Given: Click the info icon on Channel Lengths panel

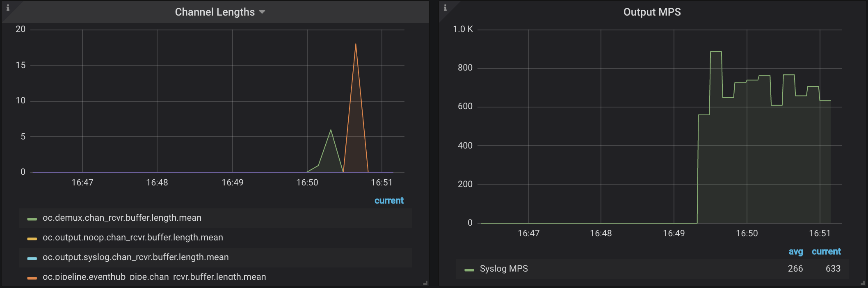Looking at the screenshot, I should (x=7, y=7).
